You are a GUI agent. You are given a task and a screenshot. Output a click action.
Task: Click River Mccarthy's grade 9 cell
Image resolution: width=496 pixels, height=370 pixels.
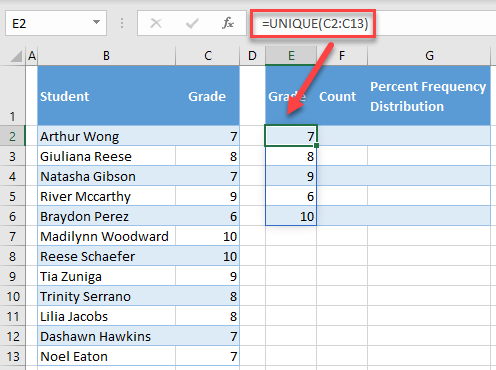point(208,196)
